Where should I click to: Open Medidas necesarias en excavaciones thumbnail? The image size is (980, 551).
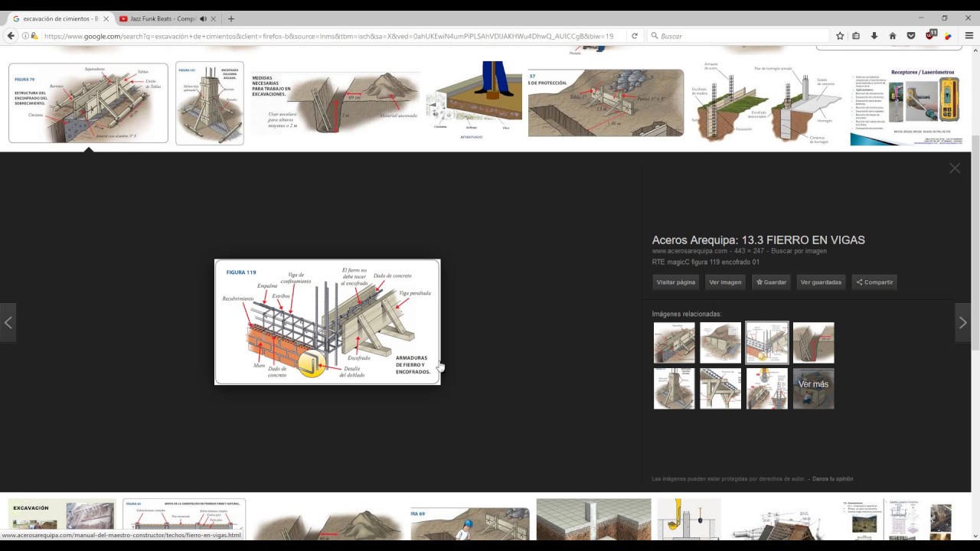pos(336,103)
